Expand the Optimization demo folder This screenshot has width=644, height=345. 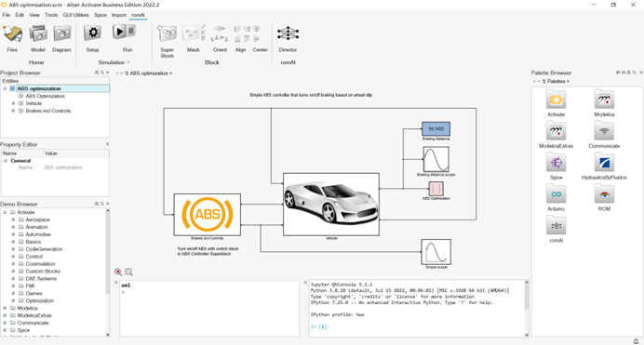pyautogui.click(x=13, y=300)
